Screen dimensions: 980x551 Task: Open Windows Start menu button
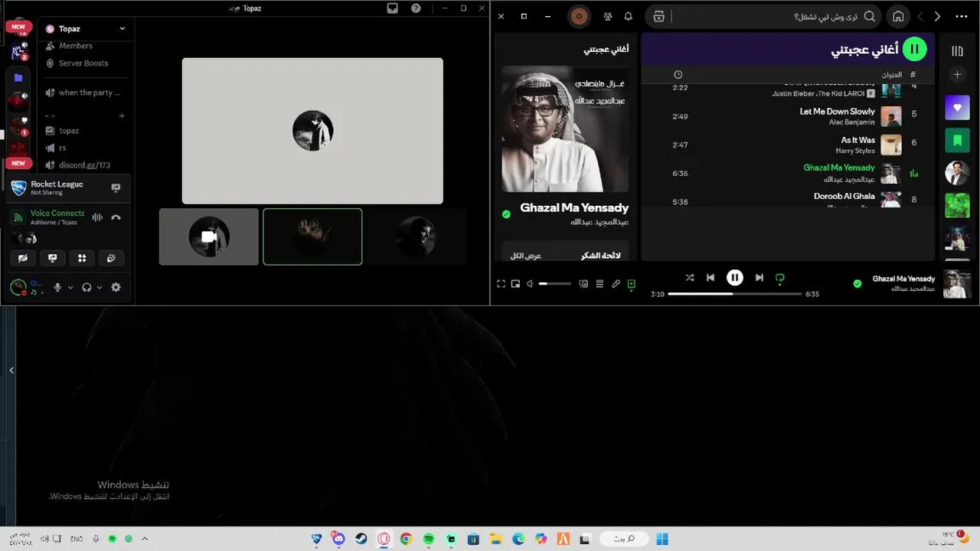pyautogui.click(x=662, y=539)
